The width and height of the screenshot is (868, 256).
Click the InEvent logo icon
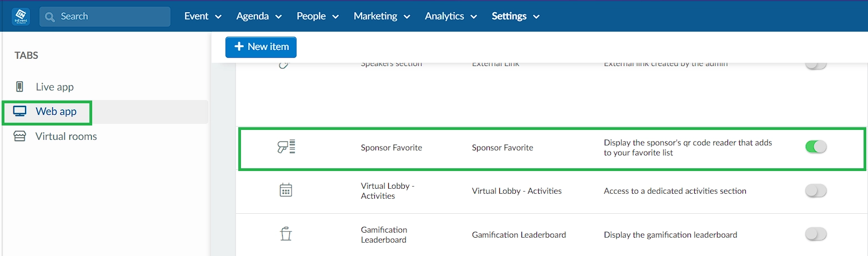pyautogui.click(x=21, y=16)
